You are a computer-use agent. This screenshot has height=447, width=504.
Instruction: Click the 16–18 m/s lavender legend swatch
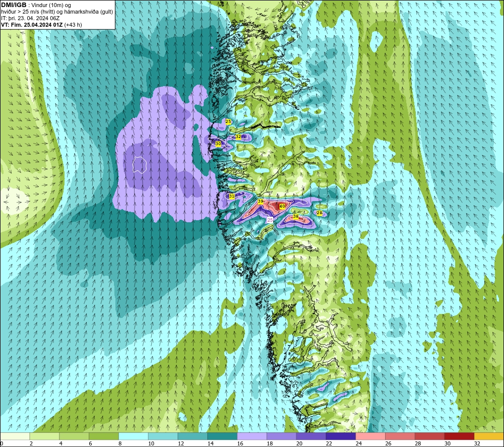(x=252, y=436)
